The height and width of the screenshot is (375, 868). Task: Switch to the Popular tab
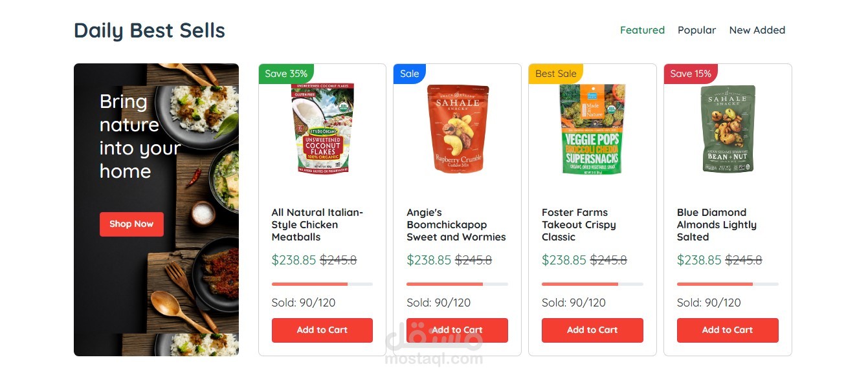(x=696, y=30)
